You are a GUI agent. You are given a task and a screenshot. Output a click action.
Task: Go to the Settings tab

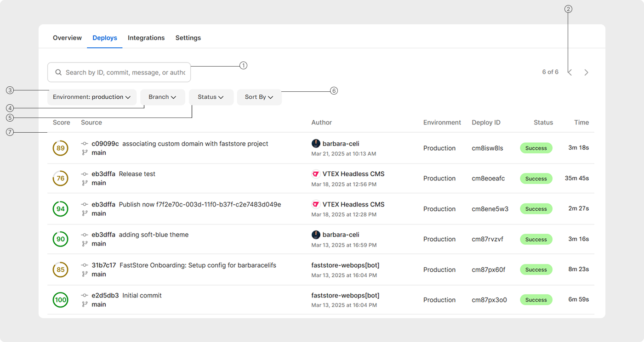(x=188, y=38)
